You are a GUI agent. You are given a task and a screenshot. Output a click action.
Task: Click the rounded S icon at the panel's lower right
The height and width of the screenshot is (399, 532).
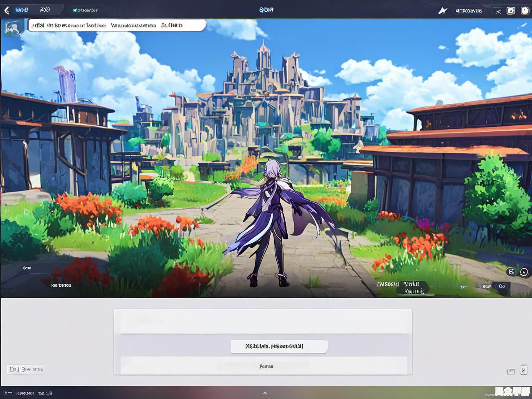tap(523, 369)
